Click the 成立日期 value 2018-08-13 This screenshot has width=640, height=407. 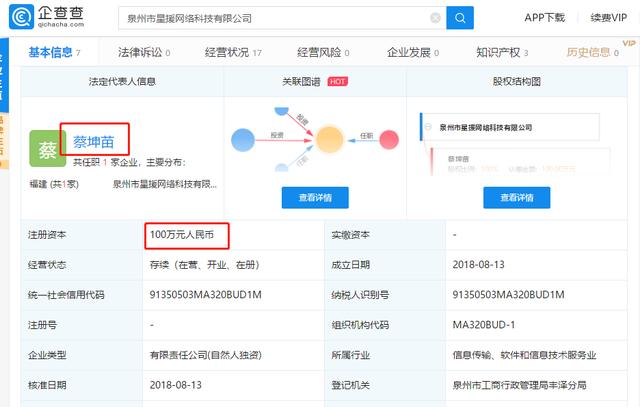click(478, 265)
